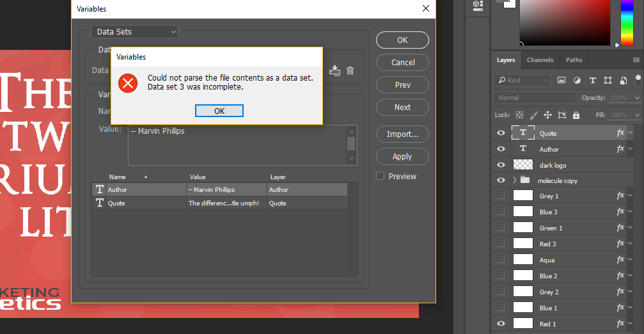Viewport: 644px width, 334px height.
Task: Click OK in the error message box
Action: pos(219,111)
